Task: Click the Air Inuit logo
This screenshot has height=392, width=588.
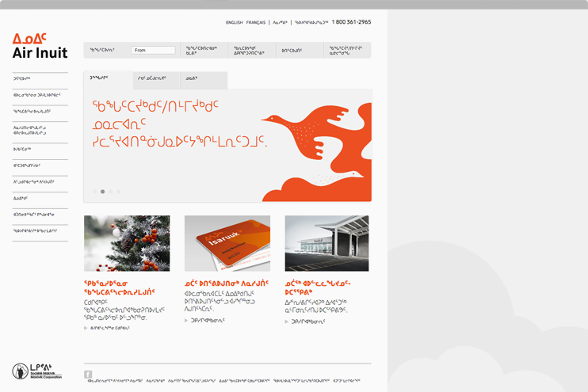Action: (40, 46)
